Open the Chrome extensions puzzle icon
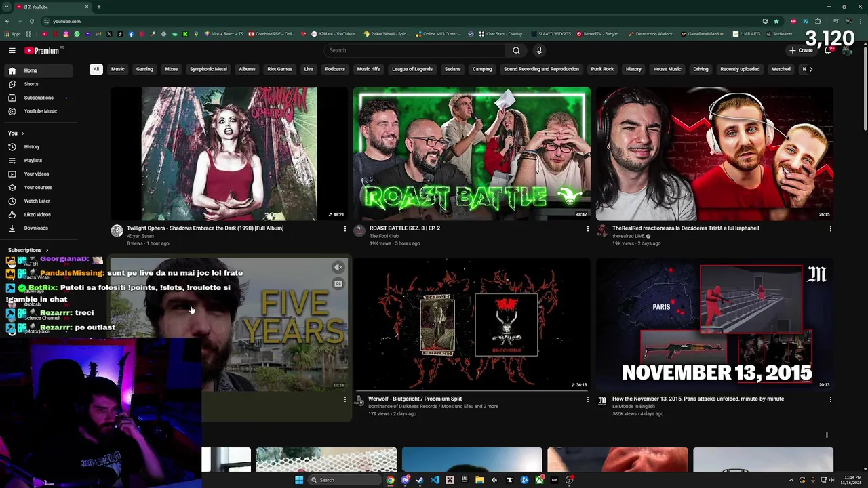The width and height of the screenshot is (868, 488). (x=818, y=21)
